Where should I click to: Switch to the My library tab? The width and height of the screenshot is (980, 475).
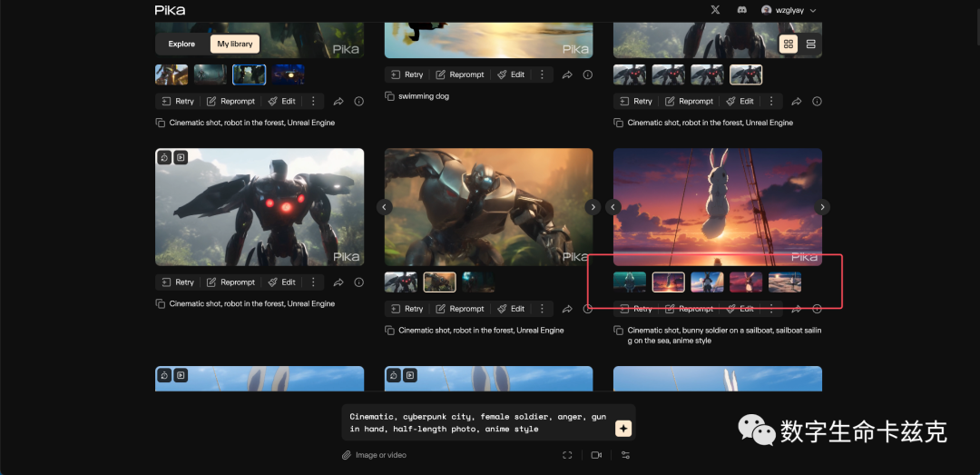point(235,44)
